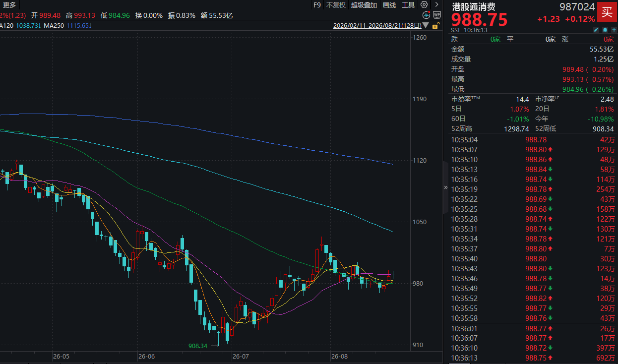Viewport: 618px width, 364px height.
Task: Click the date range 2026/02/11-2026/08/21 link
Action: [377, 25]
